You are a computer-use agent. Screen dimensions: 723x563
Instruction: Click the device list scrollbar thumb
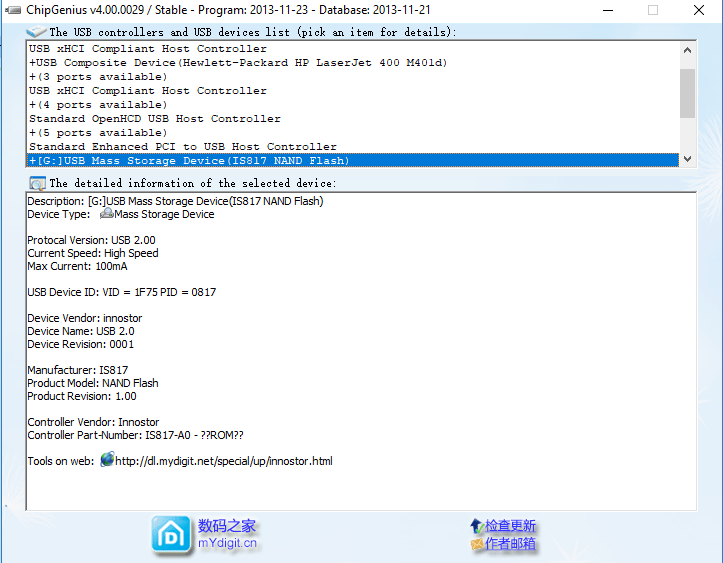[x=687, y=94]
